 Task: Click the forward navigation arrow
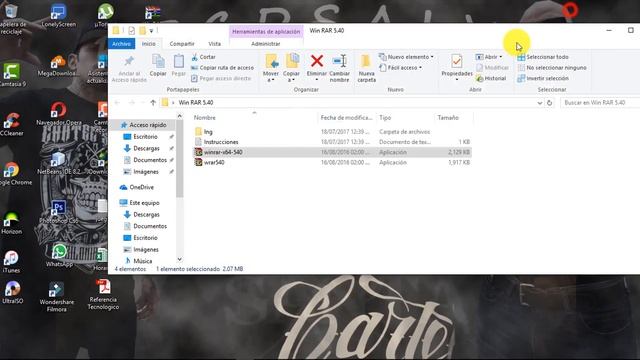pos(131,103)
